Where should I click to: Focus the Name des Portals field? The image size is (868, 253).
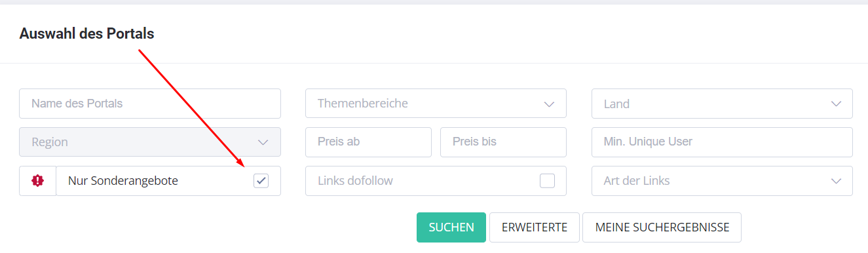(150, 104)
